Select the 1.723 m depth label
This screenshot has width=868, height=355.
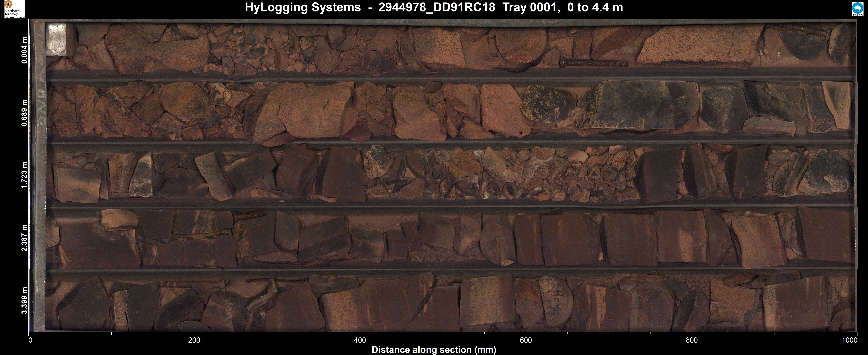pos(24,175)
